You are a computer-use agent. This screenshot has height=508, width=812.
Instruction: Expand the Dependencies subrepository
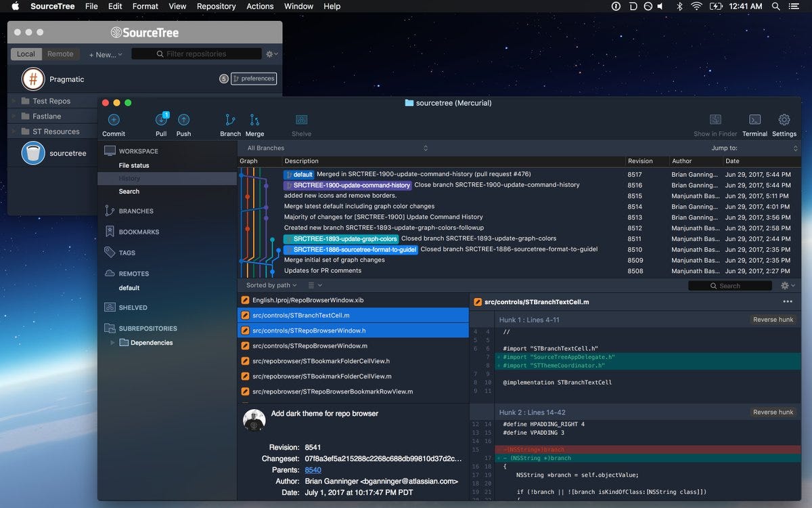(x=113, y=343)
